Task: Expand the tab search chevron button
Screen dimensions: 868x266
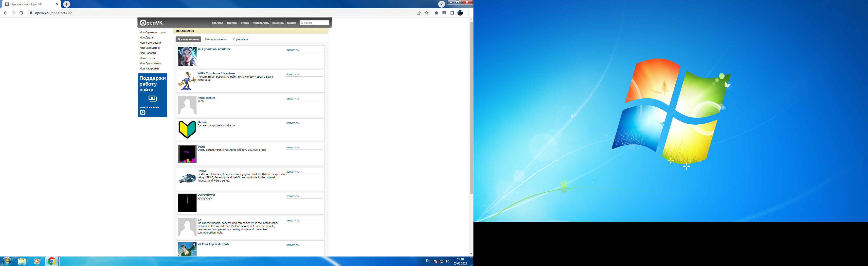Action: click(441, 4)
